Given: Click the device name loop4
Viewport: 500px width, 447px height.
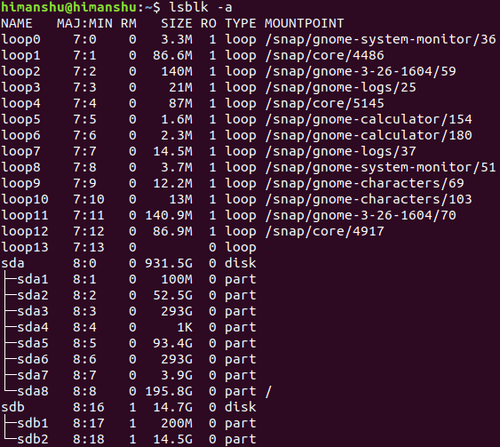Looking at the screenshot, I should pos(21,103).
